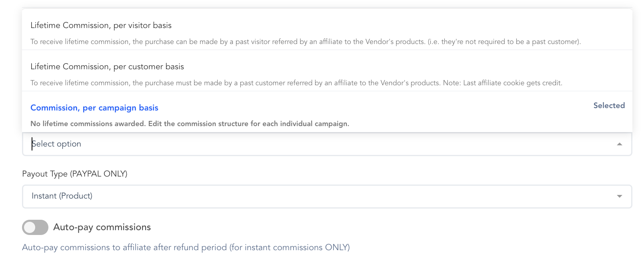Click the "Selected" indicator on the campaign option
The image size is (644, 269).
pos(609,106)
